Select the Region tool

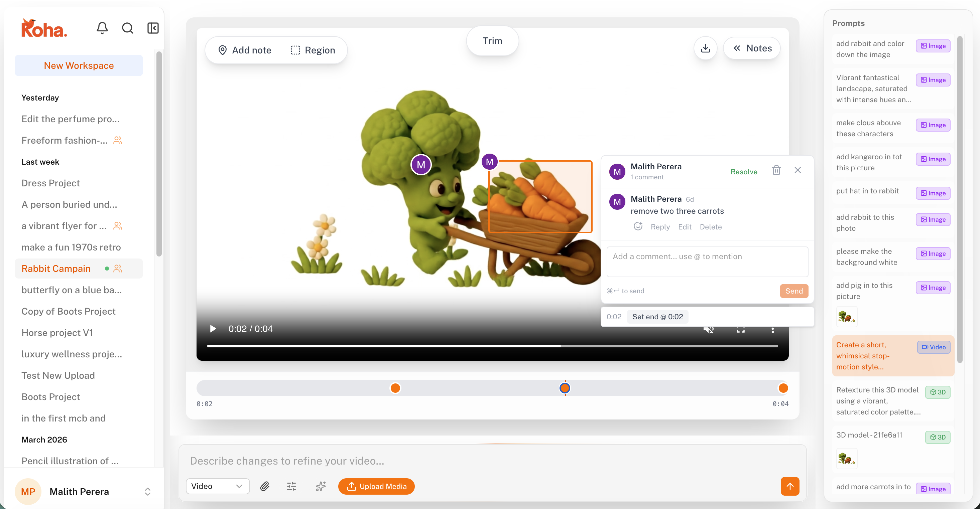(x=313, y=50)
